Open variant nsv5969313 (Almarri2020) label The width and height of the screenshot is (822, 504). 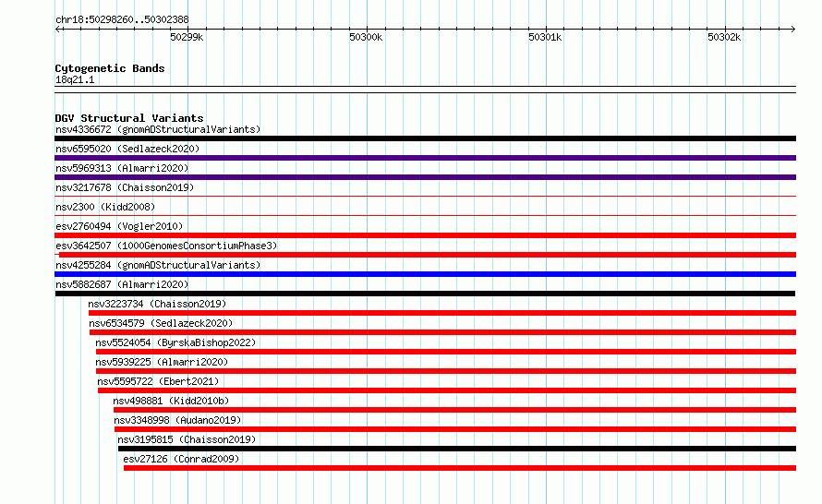point(122,168)
